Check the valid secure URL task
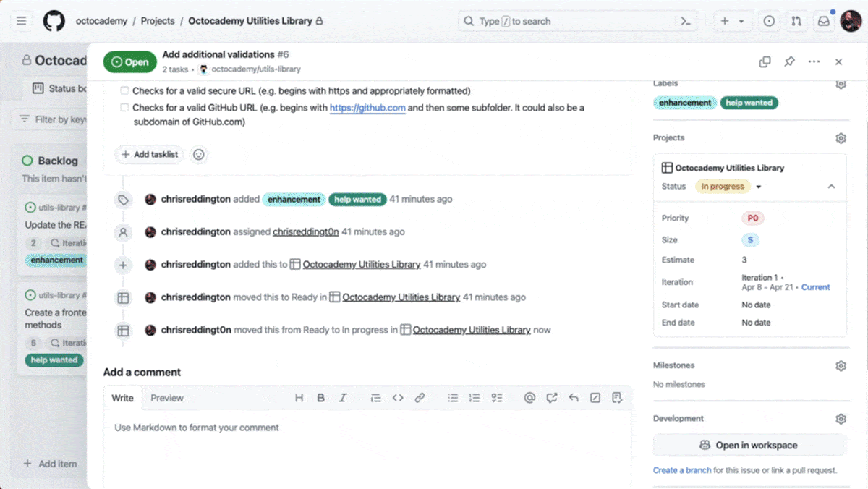Image resolution: width=868 pixels, height=489 pixels. [x=124, y=91]
